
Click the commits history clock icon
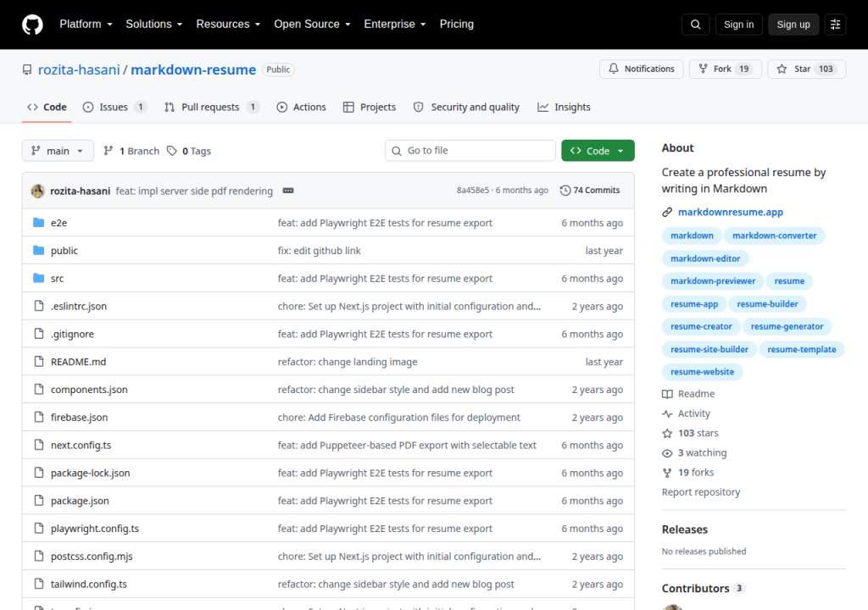click(x=565, y=191)
